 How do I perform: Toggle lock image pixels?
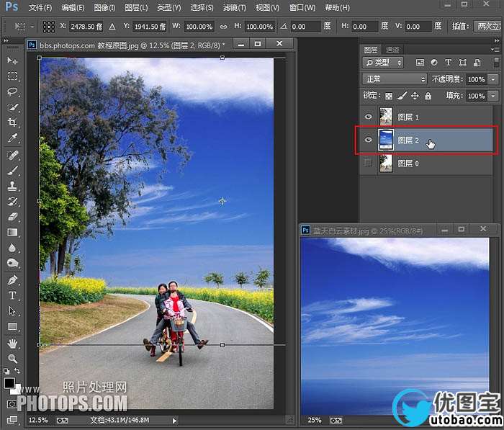[402, 96]
